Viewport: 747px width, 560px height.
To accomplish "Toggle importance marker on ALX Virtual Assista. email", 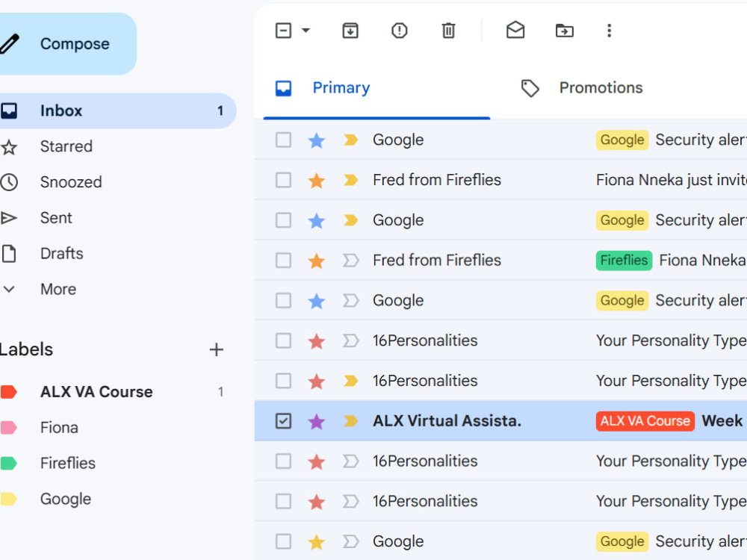I will coord(350,421).
